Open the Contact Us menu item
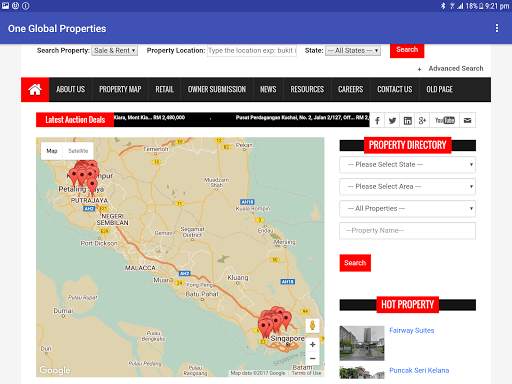The image size is (512, 384). [x=395, y=89]
